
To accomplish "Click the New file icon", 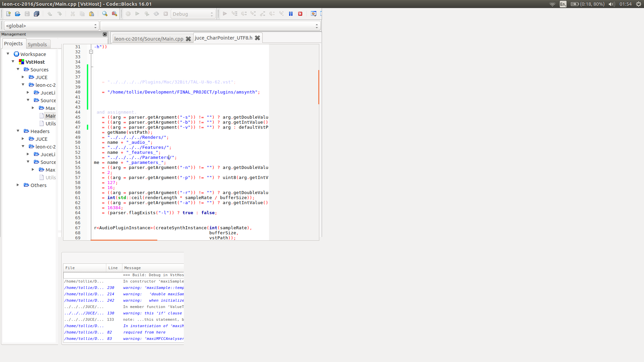I will (x=8, y=14).
